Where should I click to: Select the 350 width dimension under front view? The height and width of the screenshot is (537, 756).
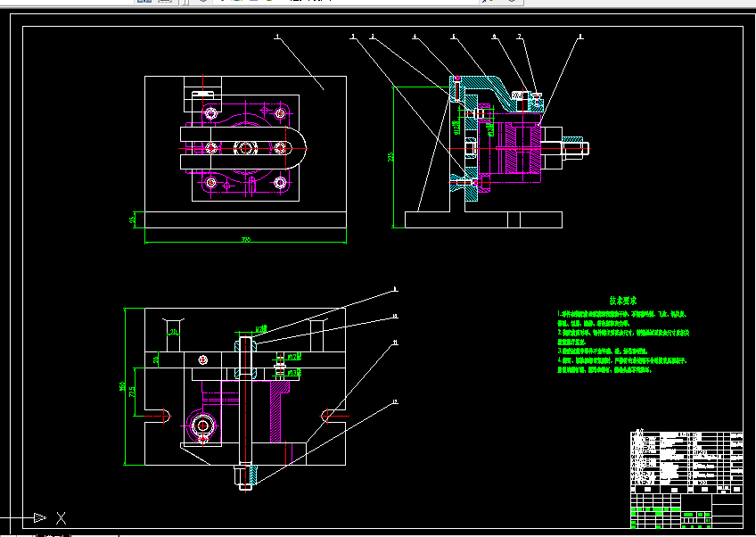246,240
